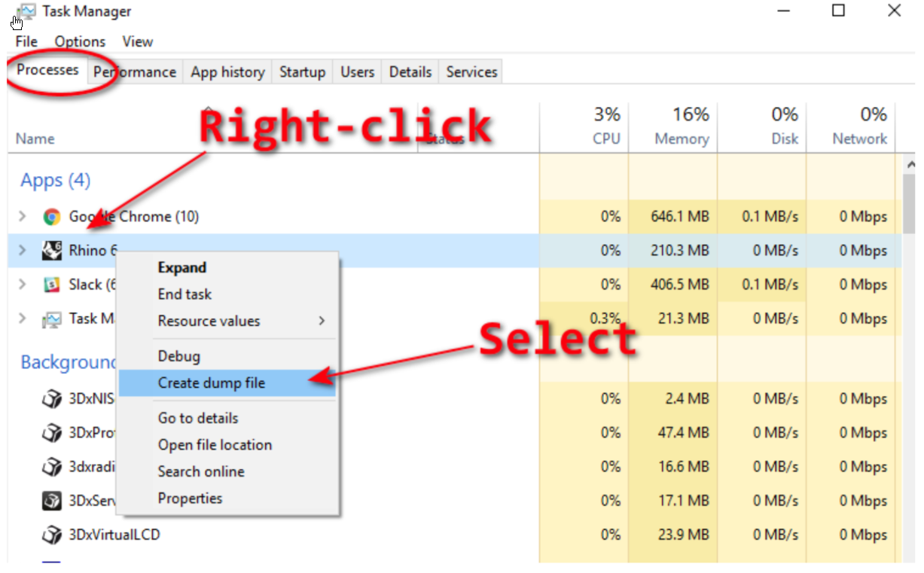
Task: Choose Debug in the context menu
Action: [x=227, y=356]
